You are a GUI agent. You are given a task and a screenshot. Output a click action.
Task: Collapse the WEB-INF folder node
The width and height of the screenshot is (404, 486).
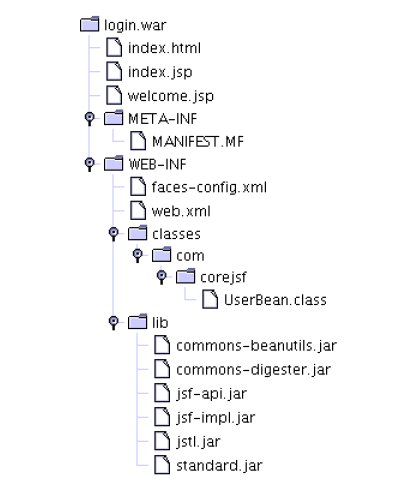89,164
